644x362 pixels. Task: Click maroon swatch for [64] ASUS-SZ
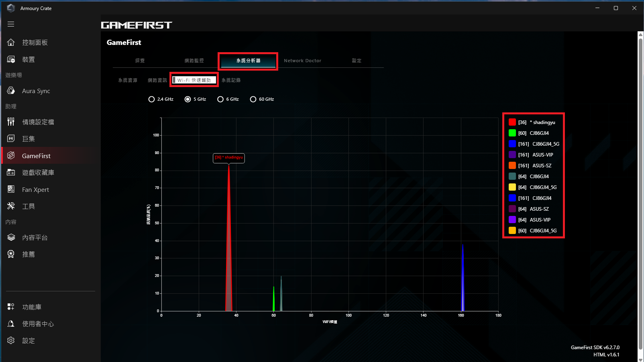coord(512,209)
